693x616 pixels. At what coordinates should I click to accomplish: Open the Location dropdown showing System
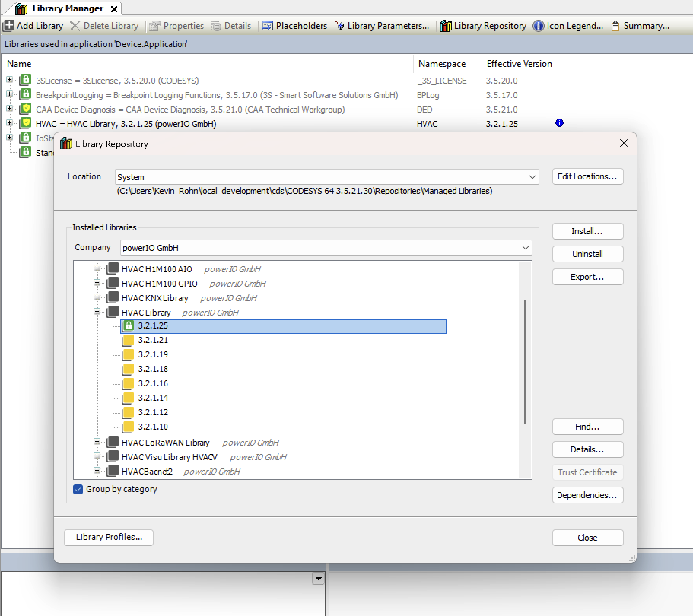coord(532,177)
